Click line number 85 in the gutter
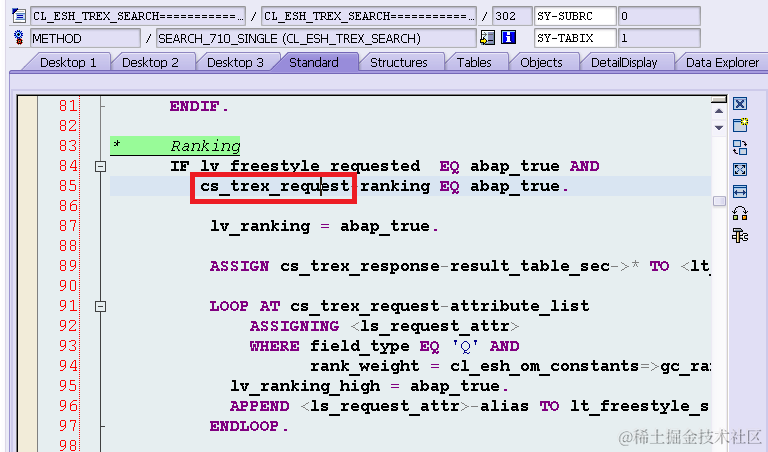Screen dimensions: 768x452 tap(68, 186)
